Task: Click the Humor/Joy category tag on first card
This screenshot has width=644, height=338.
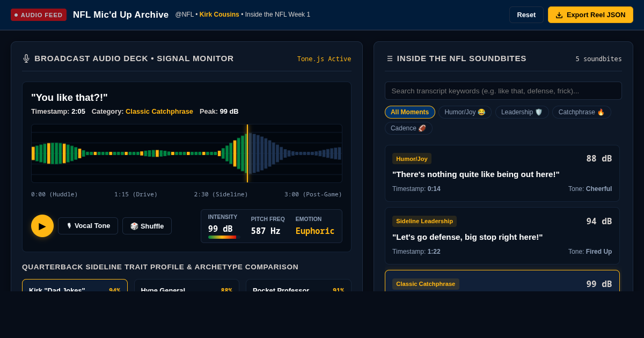Action: point(412,159)
